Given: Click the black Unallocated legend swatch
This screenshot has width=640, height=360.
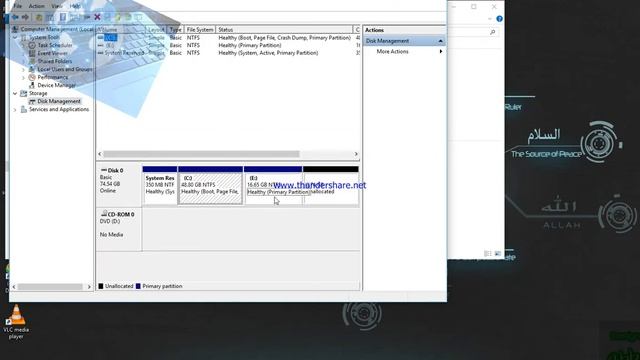Looking at the screenshot, I should coord(100,286).
